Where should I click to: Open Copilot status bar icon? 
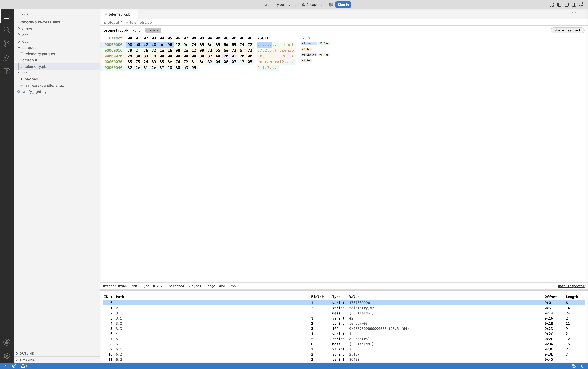point(574,366)
